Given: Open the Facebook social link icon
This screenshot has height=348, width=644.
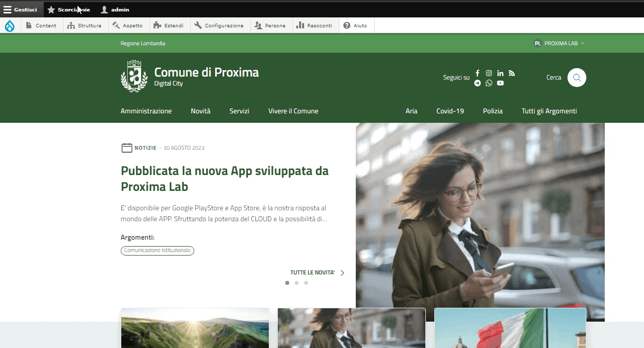Looking at the screenshot, I should click(x=478, y=73).
